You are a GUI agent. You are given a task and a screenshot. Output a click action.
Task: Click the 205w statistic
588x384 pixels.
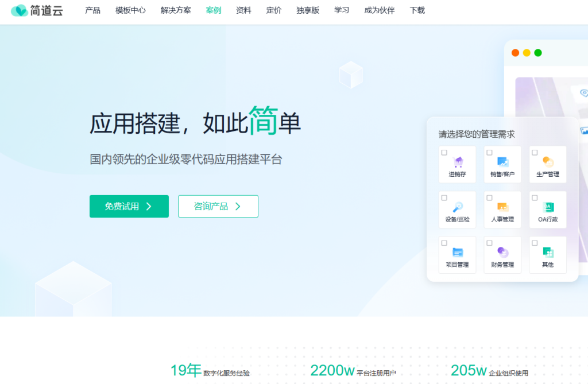point(469,370)
